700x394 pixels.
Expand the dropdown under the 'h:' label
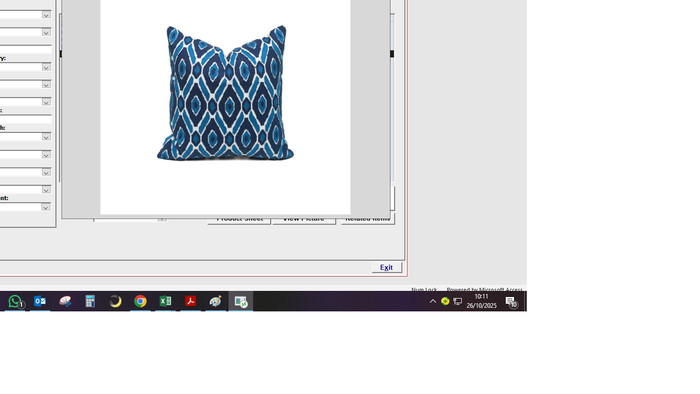[46, 137]
